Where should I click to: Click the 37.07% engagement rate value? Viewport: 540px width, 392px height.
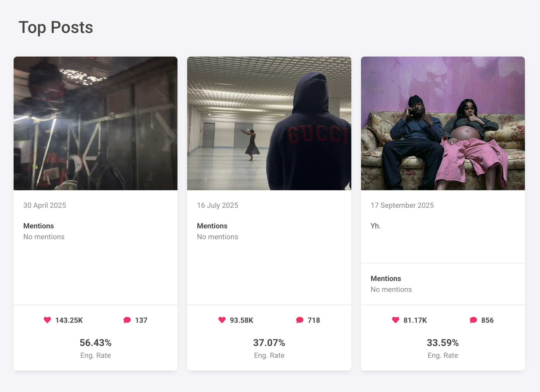(x=269, y=343)
